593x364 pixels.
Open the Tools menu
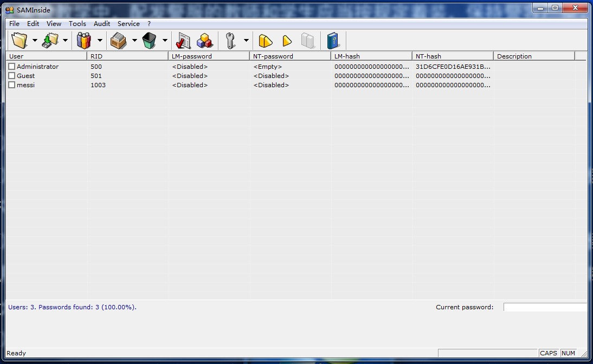click(x=78, y=23)
